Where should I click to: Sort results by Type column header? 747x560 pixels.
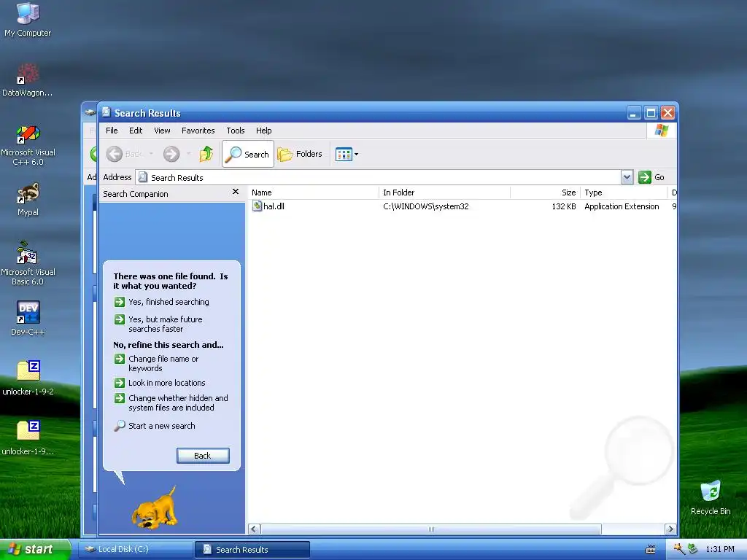pyautogui.click(x=624, y=192)
